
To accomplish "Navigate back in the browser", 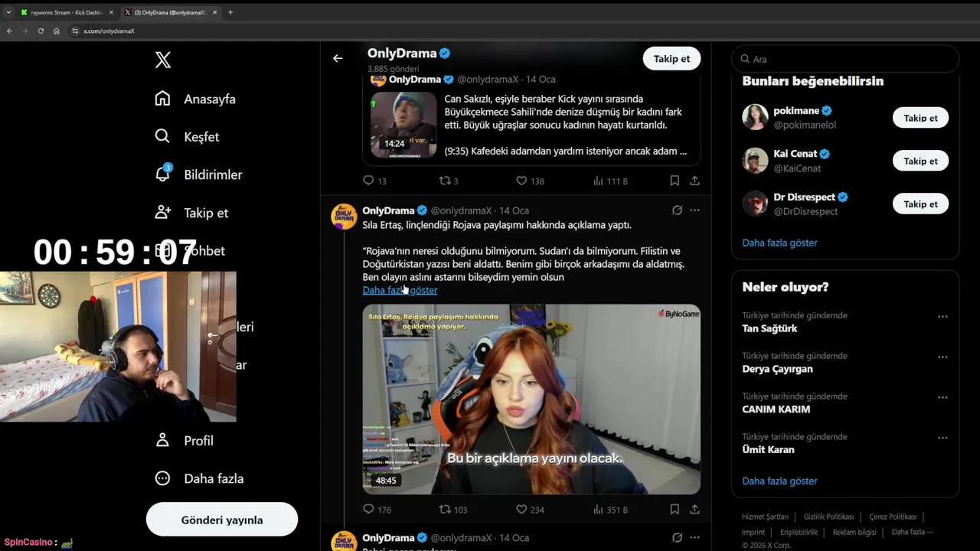I will point(9,31).
